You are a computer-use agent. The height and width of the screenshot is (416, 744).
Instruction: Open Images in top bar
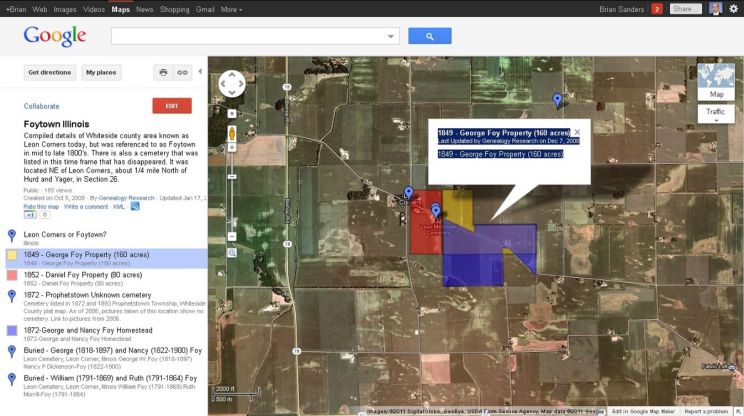pyautogui.click(x=65, y=9)
